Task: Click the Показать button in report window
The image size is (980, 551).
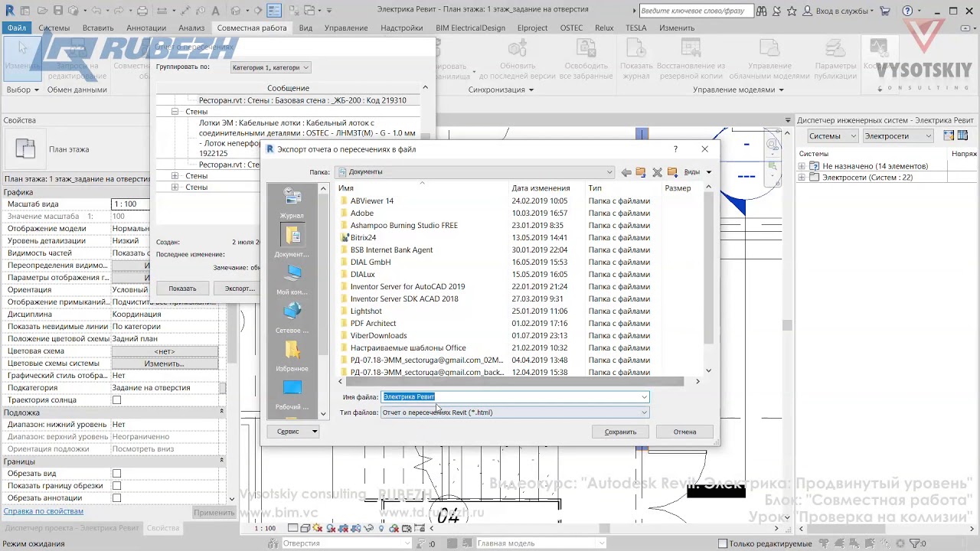Action: pos(182,289)
